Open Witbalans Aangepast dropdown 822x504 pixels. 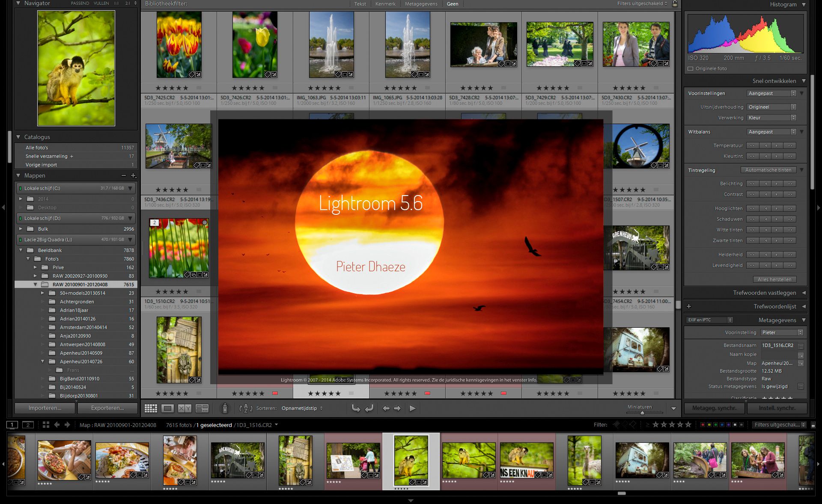click(771, 132)
